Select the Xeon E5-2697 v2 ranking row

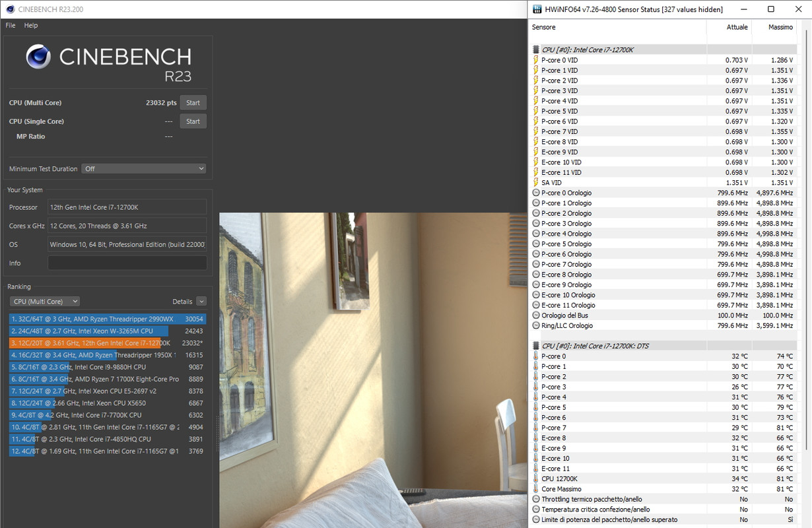point(108,391)
